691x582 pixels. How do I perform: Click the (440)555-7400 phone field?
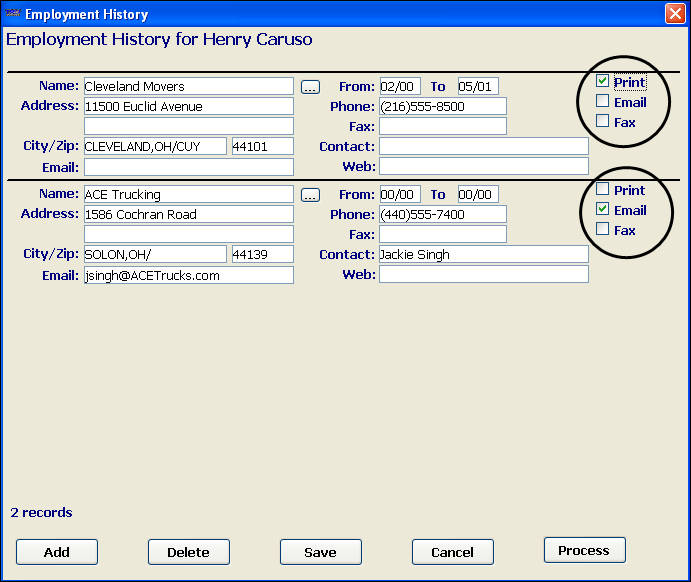point(442,214)
